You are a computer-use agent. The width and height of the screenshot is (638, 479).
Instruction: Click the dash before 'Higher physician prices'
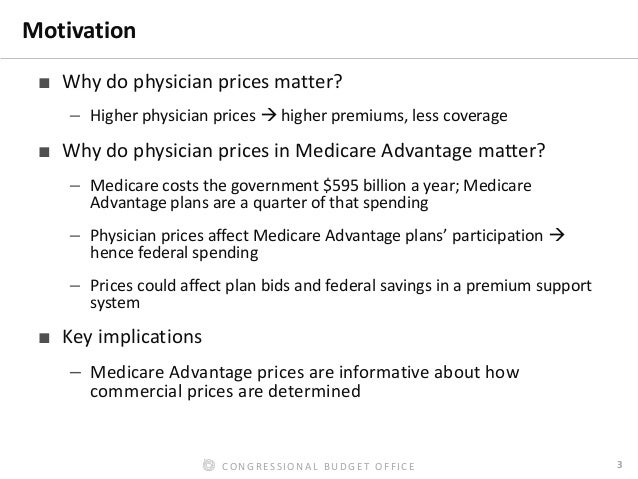point(75,118)
